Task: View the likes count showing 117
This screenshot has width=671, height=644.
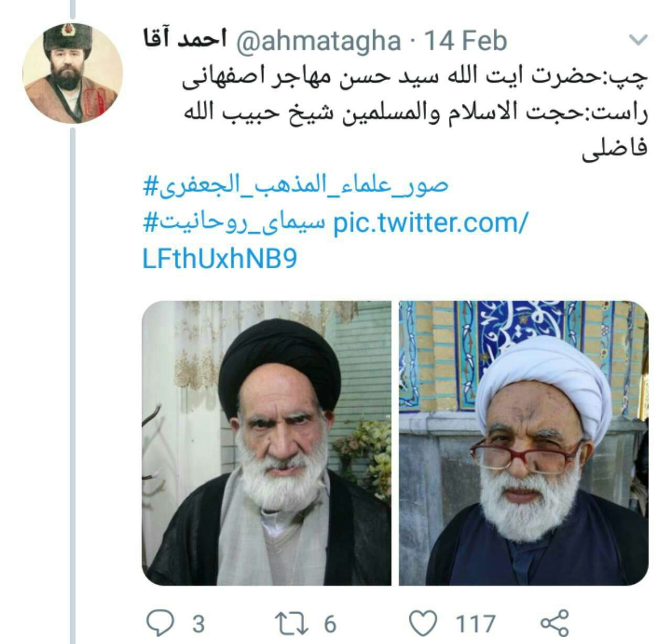Action: 475,624
